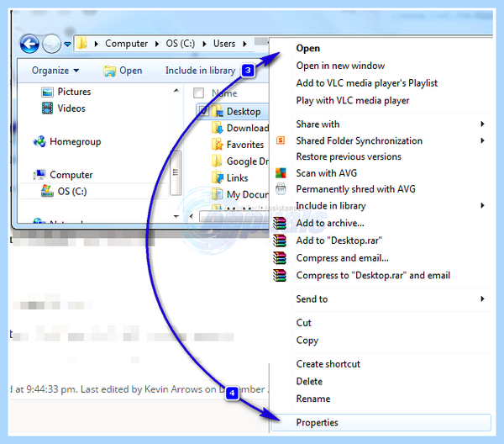Click the Homegroup icon in sidebar
Screen dimensions: 504x444
pyautogui.click(x=39, y=141)
